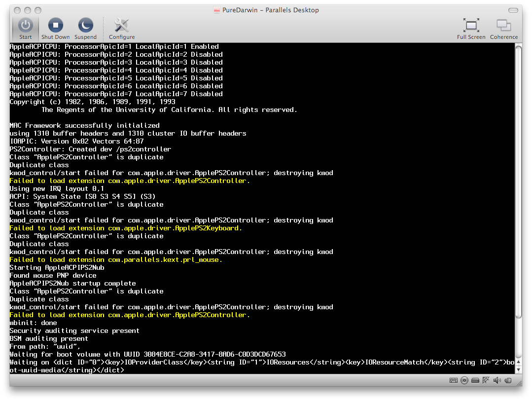Click the keyboard status bar icon

453,380
